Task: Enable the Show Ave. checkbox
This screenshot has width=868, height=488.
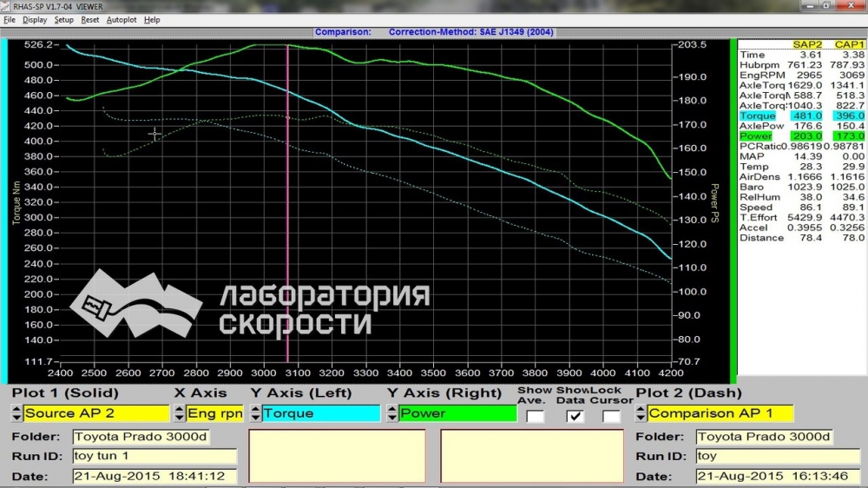Action: tap(536, 416)
